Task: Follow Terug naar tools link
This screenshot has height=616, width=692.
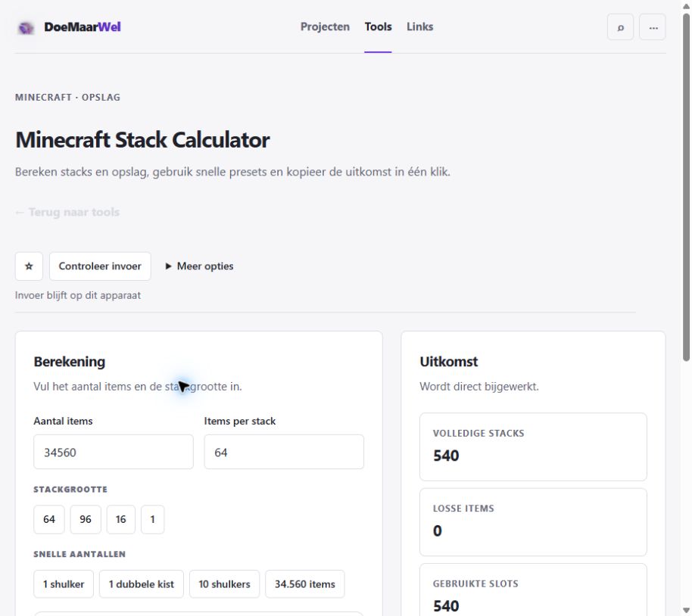Action: click(67, 212)
